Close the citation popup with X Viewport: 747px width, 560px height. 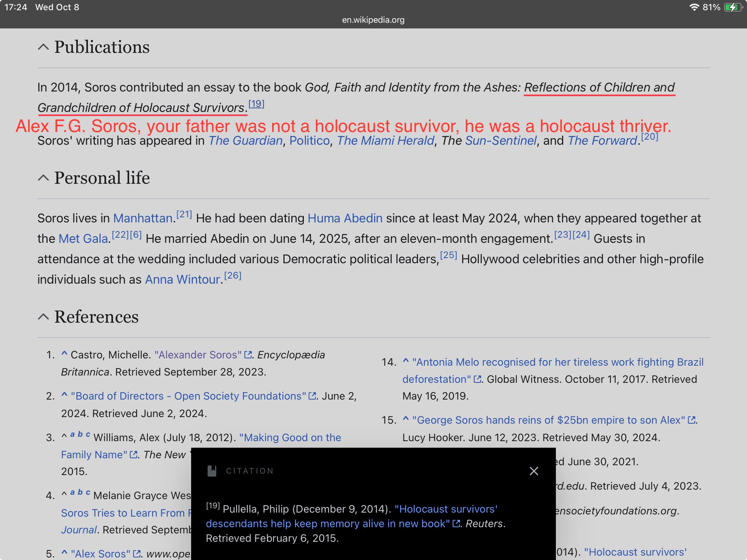point(534,471)
